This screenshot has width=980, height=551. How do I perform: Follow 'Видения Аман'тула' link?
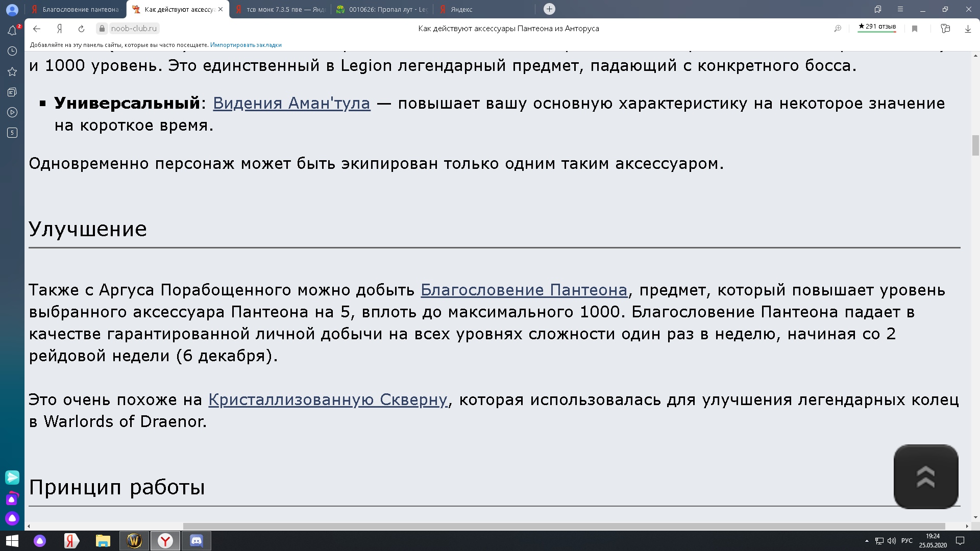click(291, 103)
